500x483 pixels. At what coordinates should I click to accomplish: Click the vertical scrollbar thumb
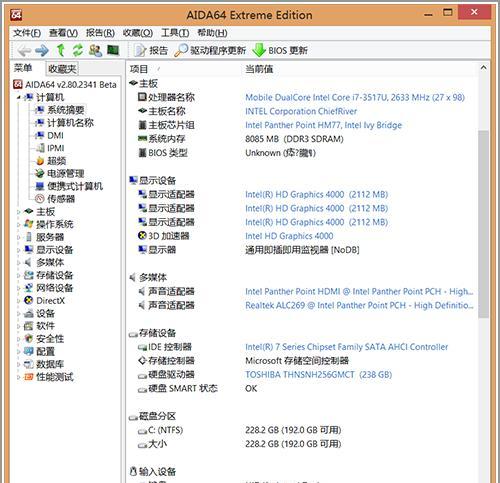pyautogui.click(x=483, y=224)
